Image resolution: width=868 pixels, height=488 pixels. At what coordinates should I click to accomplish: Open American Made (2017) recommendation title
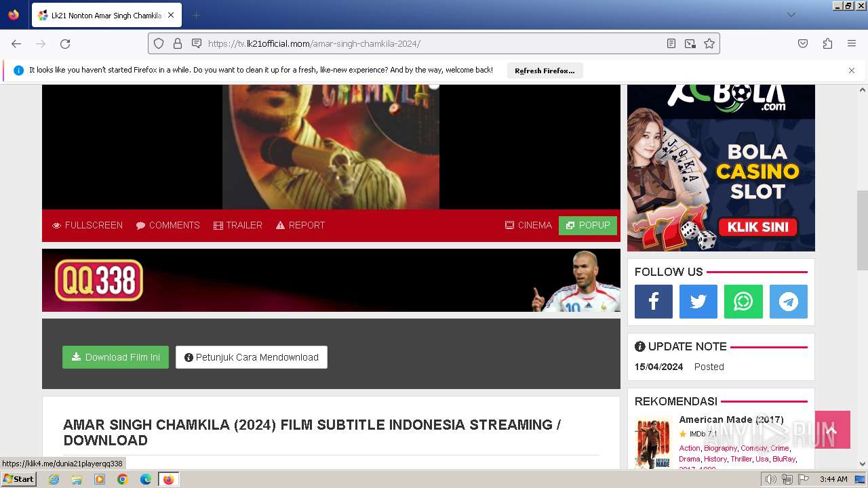[x=732, y=420]
